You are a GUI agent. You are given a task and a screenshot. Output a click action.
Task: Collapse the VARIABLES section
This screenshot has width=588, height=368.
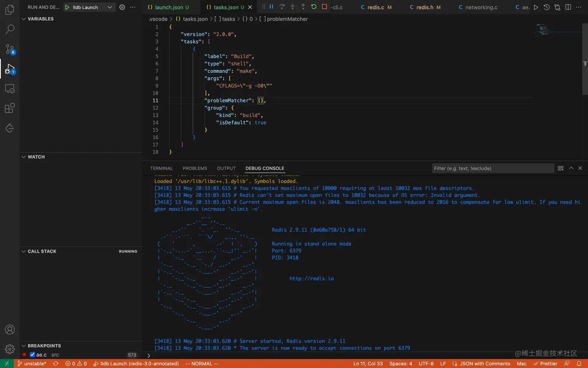pyautogui.click(x=24, y=19)
